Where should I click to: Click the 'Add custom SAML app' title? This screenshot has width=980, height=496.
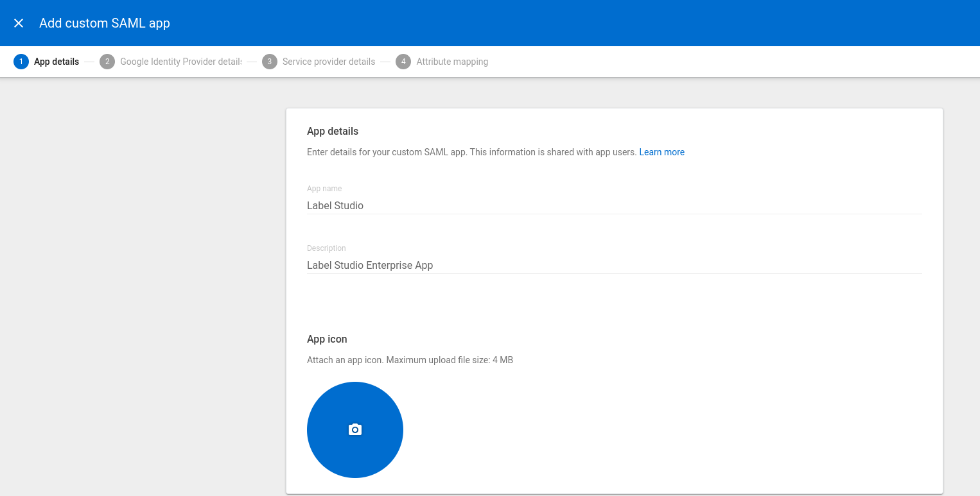tap(105, 23)
